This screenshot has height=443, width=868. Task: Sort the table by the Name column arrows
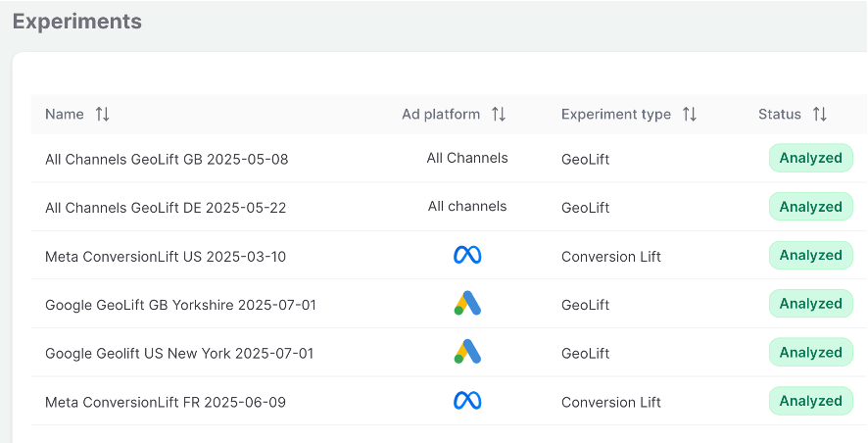tap(103, 115)
